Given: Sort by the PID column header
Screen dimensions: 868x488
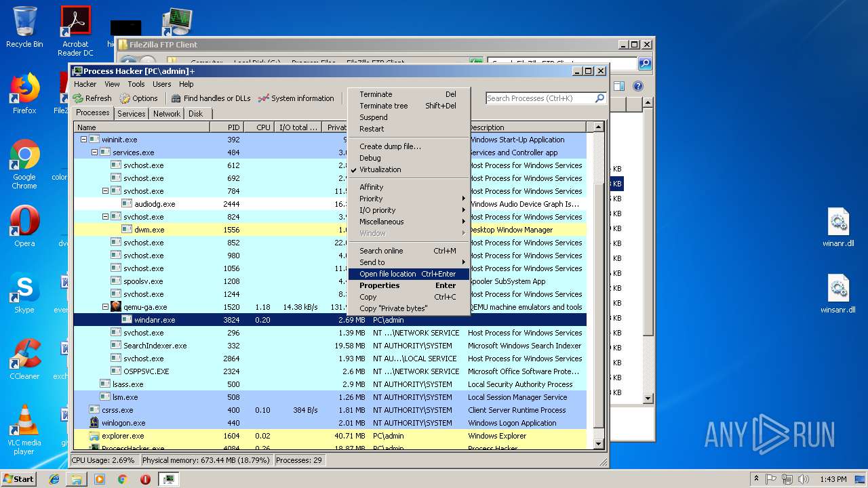Looking at the screenshot, I should (x=226, y=127).
